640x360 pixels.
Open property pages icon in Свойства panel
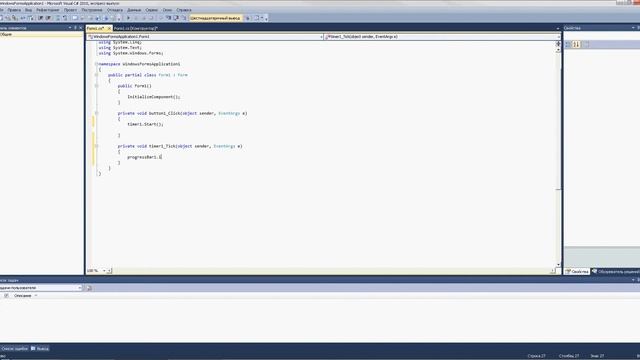586,44
